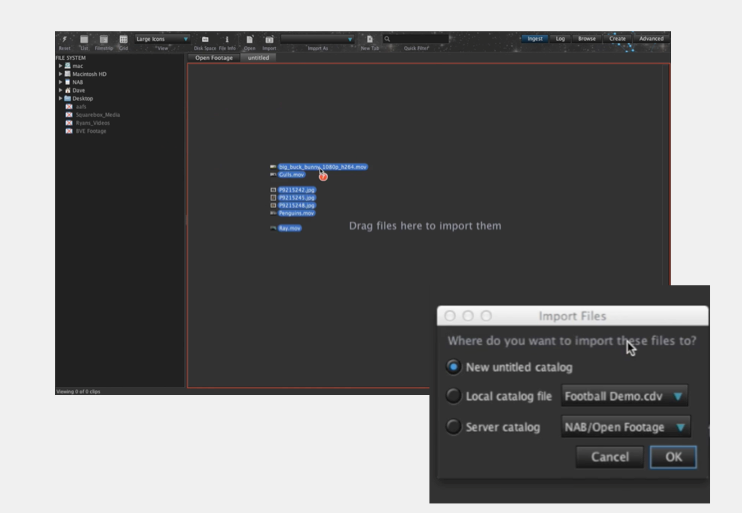Switch to the untitled tab

258,58
